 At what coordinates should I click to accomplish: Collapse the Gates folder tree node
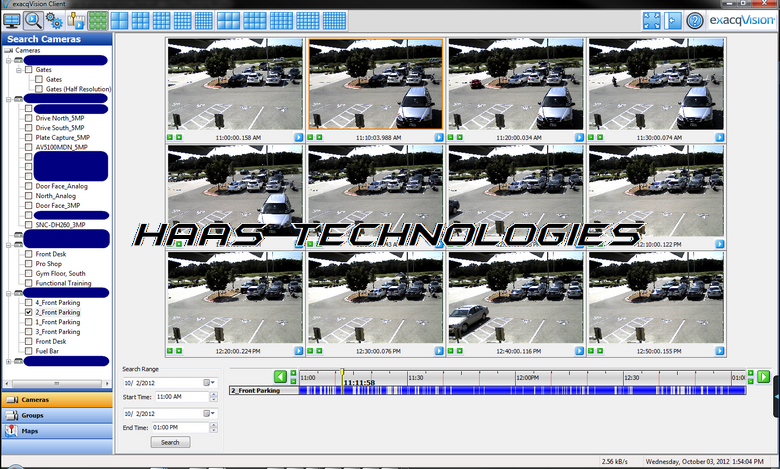click(19, 70)
